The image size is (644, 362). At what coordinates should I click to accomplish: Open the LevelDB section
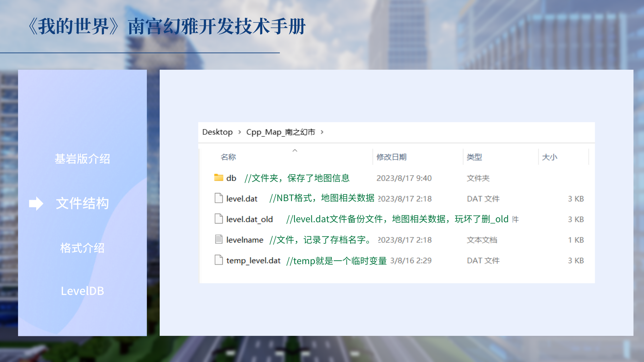[82, 291]
